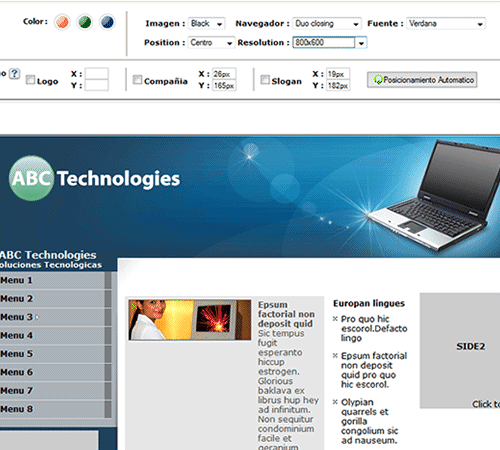Select the blue color theme ball
This screenshot has width=500, height=450.
click(x=107, y=22)
